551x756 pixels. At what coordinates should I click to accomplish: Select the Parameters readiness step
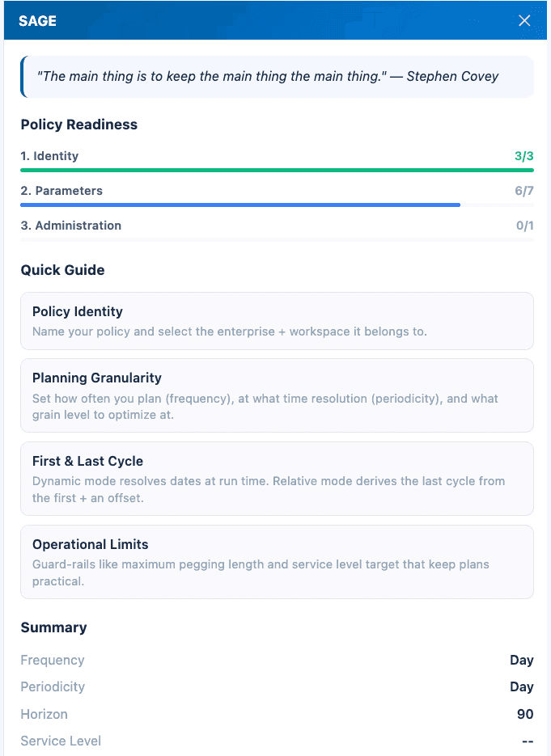coord(61,191)
